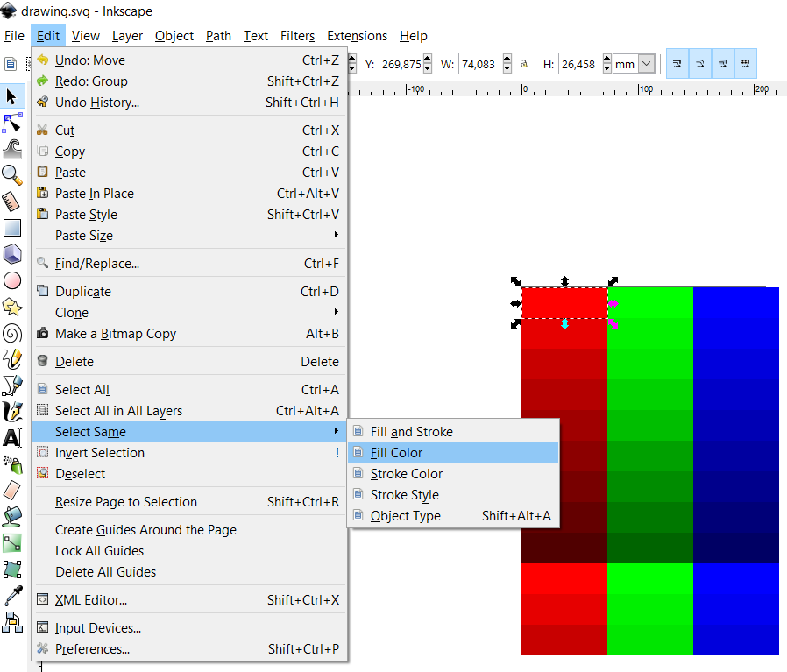Choose Stroke Style in submenu
787x672 pixels.
(x=453, y=495)
